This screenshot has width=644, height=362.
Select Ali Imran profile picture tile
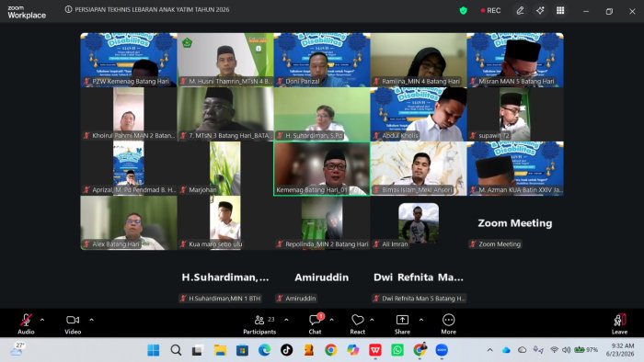419,222
